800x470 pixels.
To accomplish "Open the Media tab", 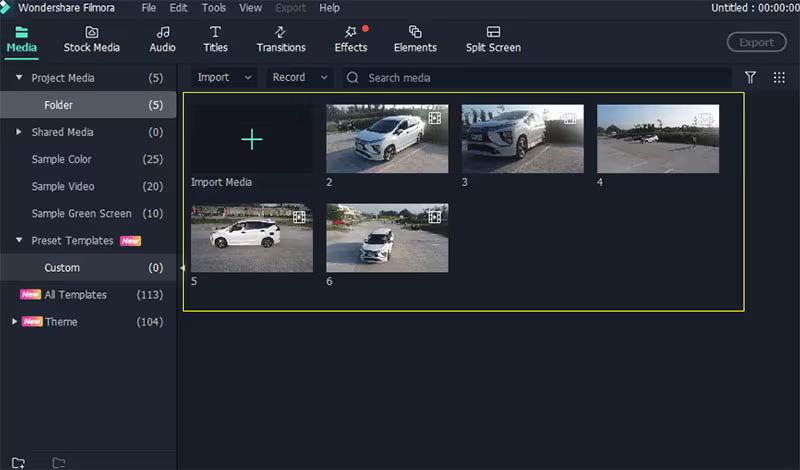I will coord(21,39).
